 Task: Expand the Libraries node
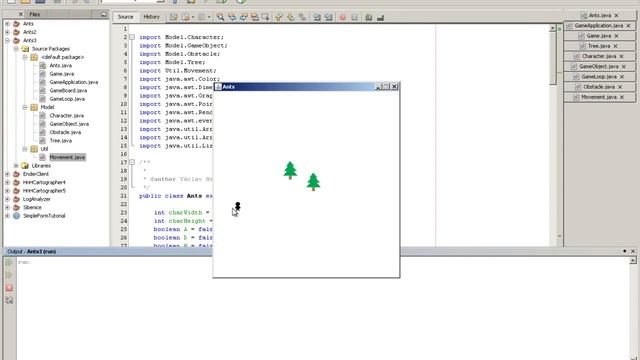[x=16, y=166]
